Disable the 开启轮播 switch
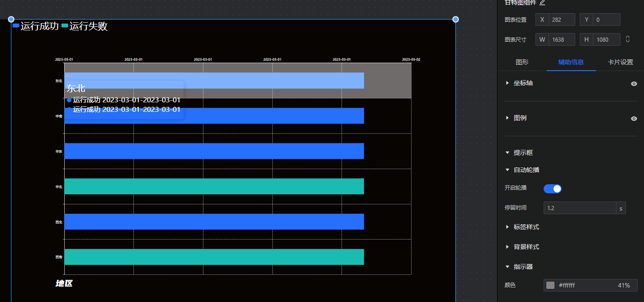The image size is (644, 302). 552,189
